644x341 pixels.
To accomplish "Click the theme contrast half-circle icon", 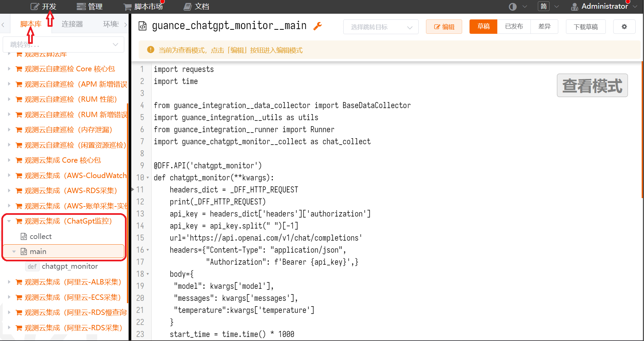I will point(512,7).
